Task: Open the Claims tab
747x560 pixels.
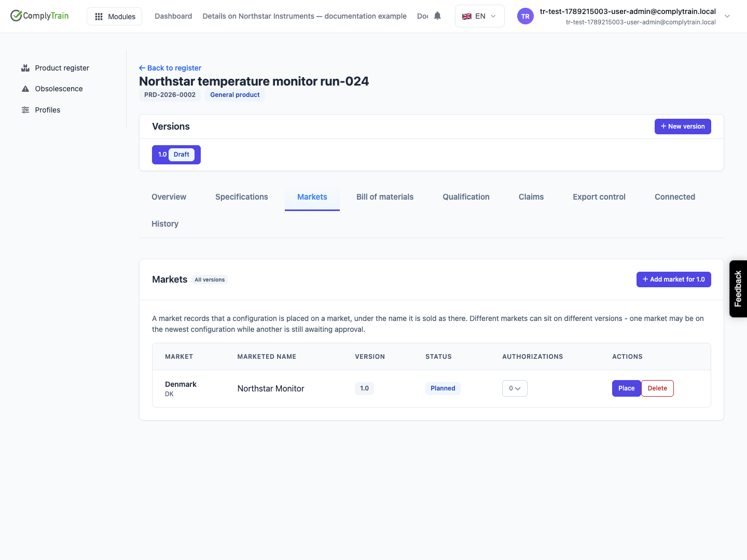Action: pyautogui.click(x=531, y=197)
